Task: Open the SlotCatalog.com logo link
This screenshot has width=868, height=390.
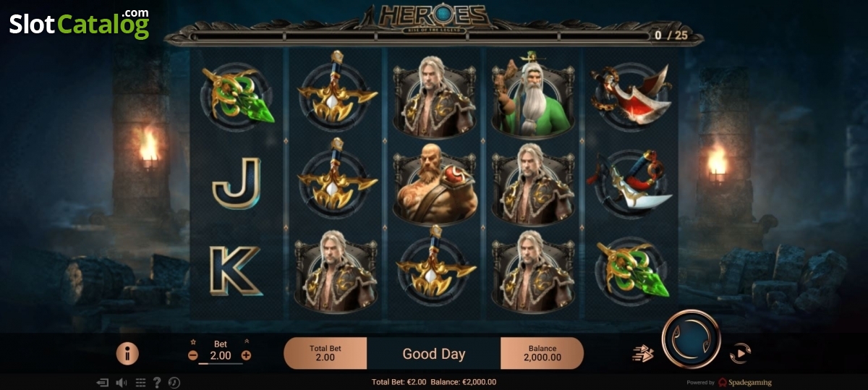Action: pyautogui.click(x=80, y=23)
